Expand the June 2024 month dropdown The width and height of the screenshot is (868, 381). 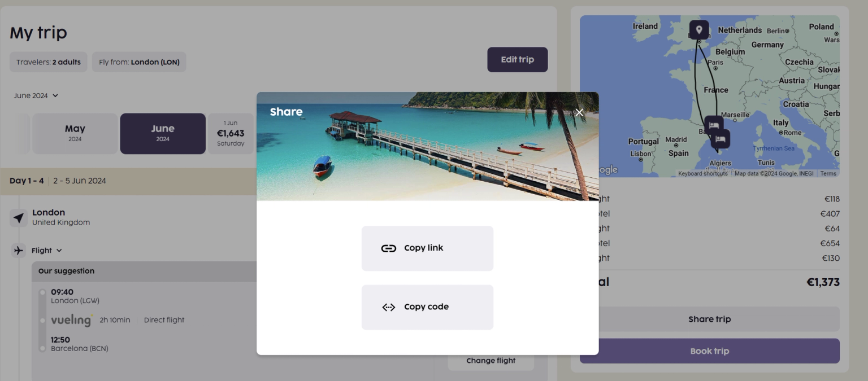pos(36,95)
